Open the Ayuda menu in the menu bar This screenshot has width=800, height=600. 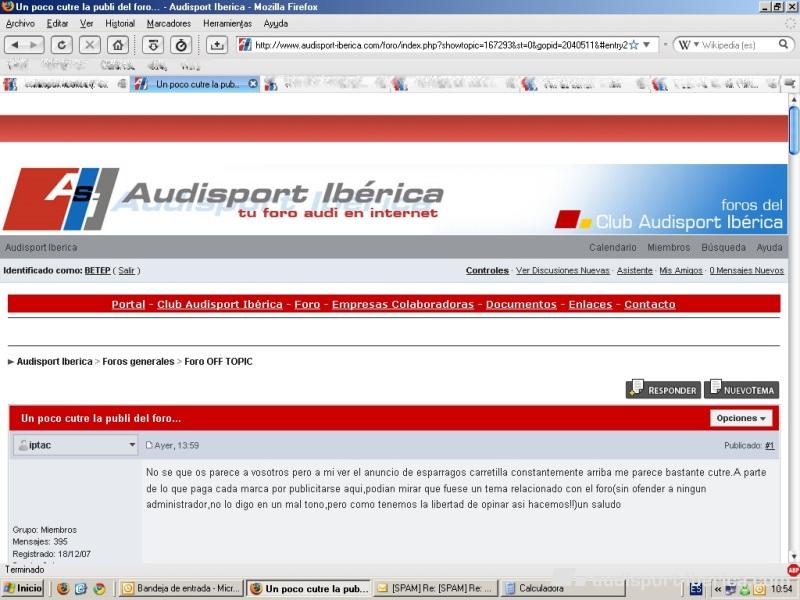point(276,23)
